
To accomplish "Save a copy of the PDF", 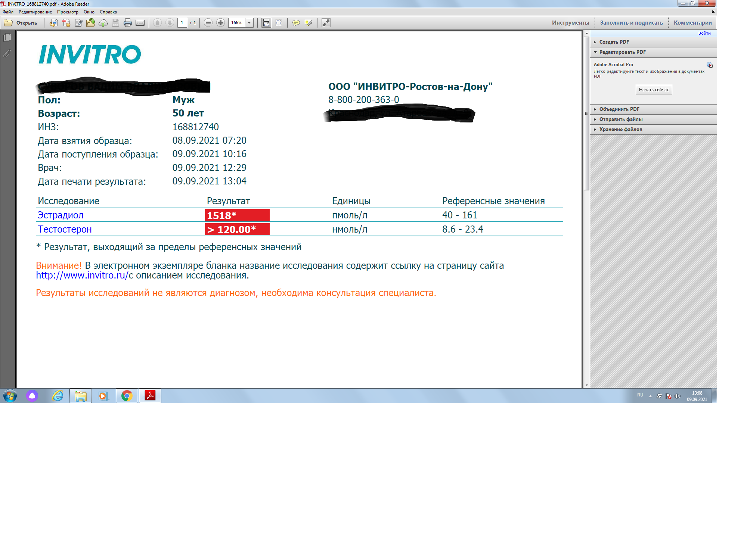I will click(115, 23).
